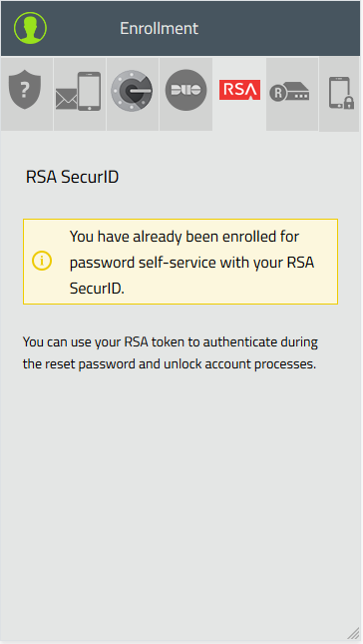Open the RADIUS authentication server tab
The height and width of the screenshot is (644, 363).
(x=292, y=94)
